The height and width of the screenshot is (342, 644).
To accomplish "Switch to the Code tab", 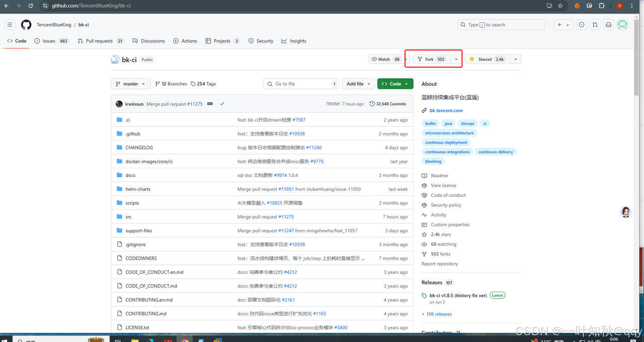I will click(x=17, y=41).
